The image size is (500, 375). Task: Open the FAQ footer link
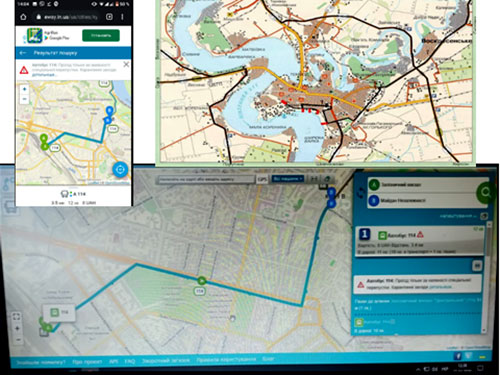(x=130, y=361)
